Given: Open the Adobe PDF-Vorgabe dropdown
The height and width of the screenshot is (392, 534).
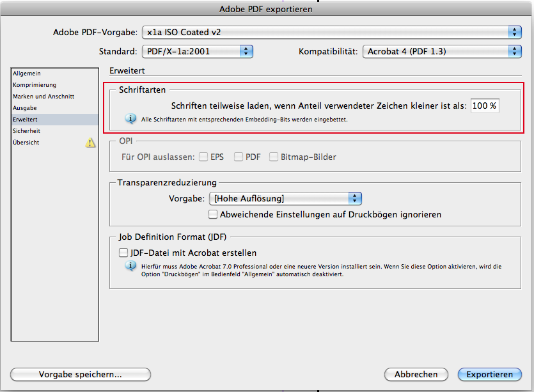Looking at the screenshot, I should [x=332, y=33].
